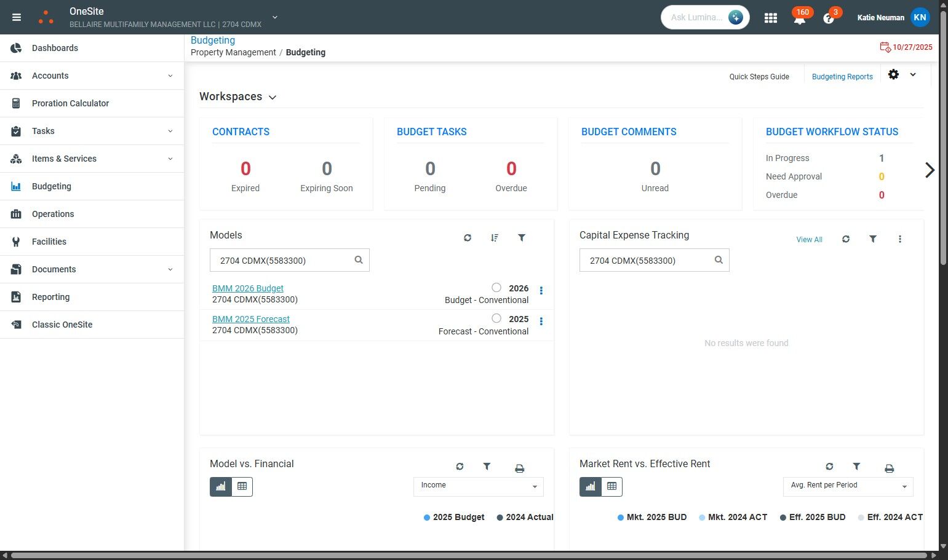Click the sort icon in Models panel
The image size is (948, 560).
[495, 238]
